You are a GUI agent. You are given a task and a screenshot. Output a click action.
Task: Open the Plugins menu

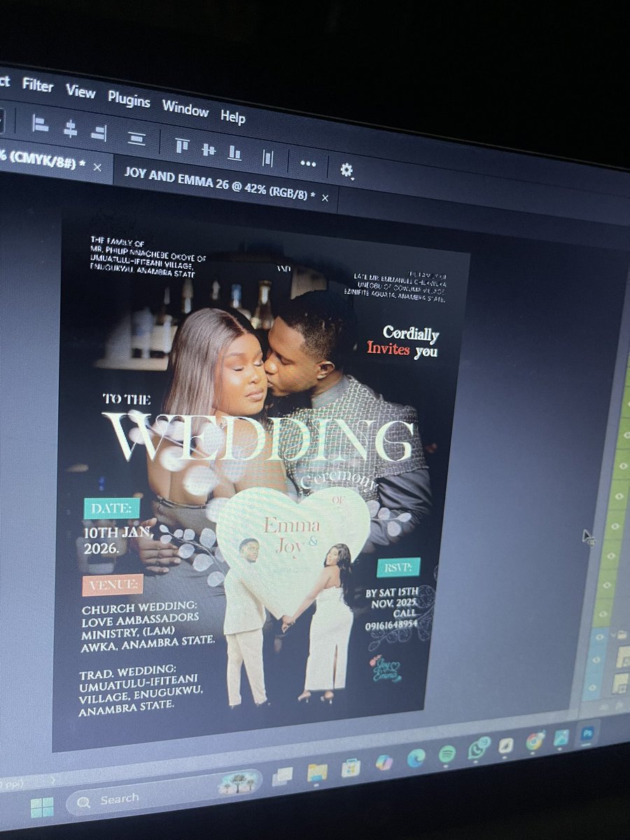click(129, 99)
